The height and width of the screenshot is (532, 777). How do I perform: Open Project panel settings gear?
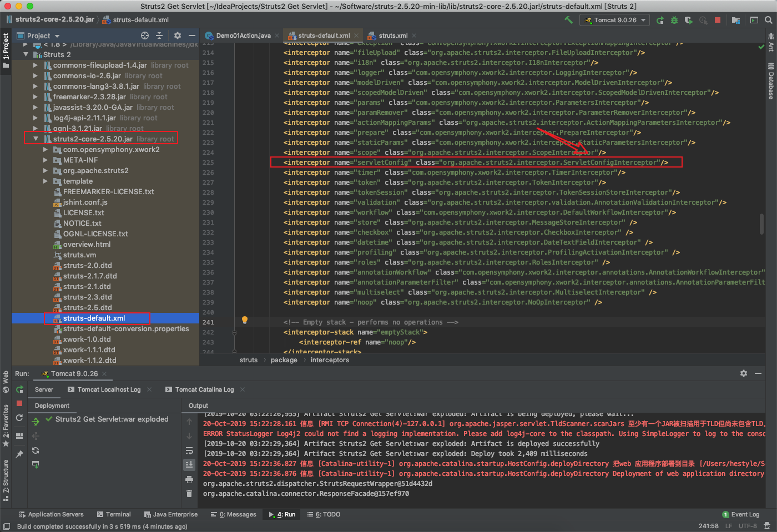tap(178, 36)
